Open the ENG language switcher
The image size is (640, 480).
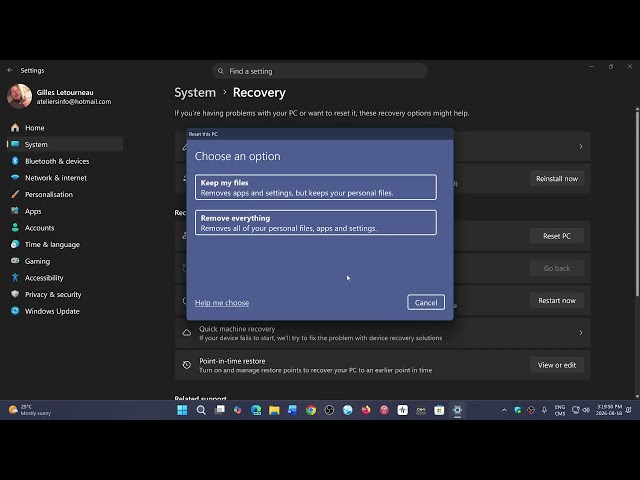coord(560,410)
